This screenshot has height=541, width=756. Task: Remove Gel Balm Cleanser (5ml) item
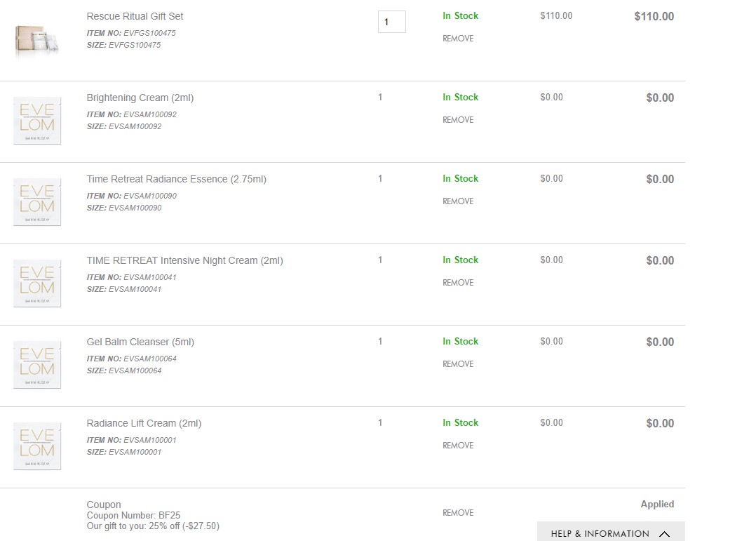click(458, 364)
